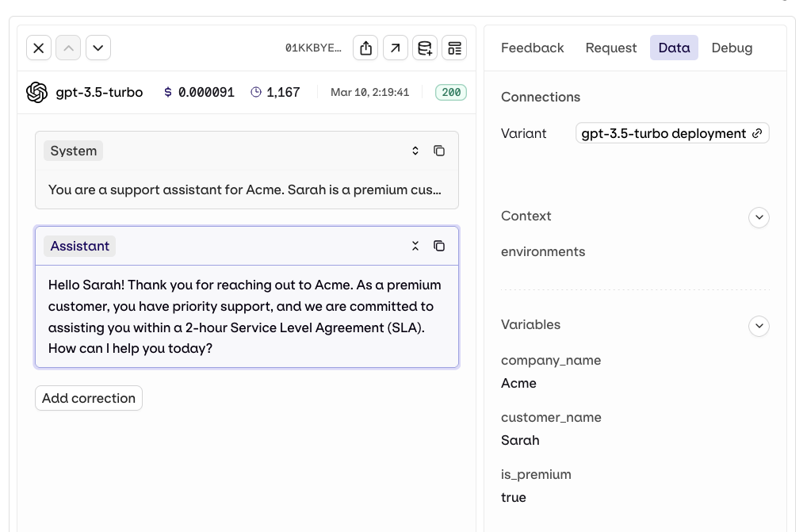Open the gpt-3.5-turbo deployment variant link
The image size is (807, 532).
(x=672, y=133)
